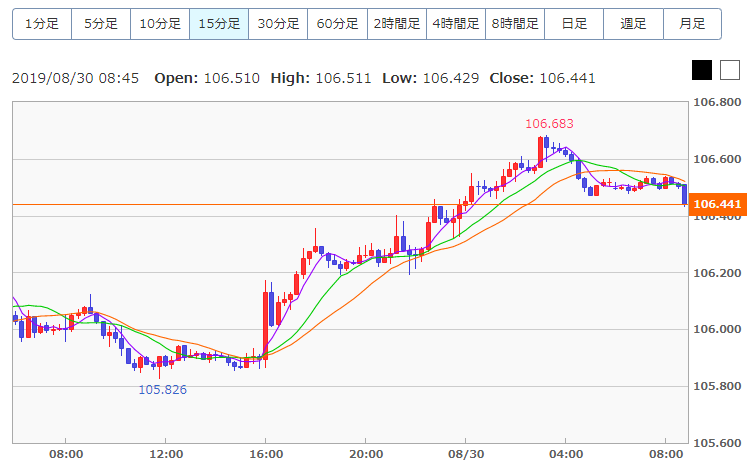Image resolution: width=752 pixels, height=468 pixels.
Task: Switch to 8時間足 chart
Action: pyautogui.click(x=515, y=24)
